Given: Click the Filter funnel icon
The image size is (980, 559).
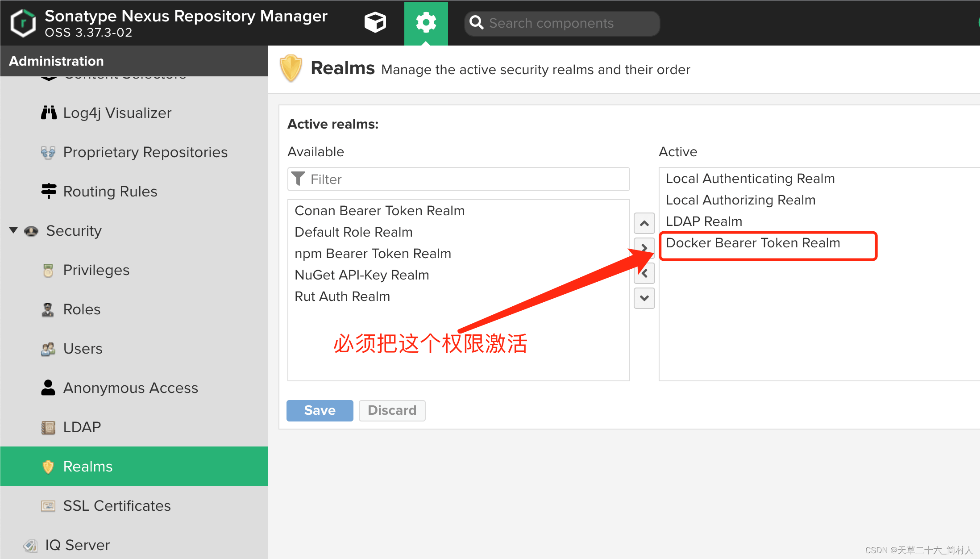Looking at the screenshot, I should pyautogui.click(x=298, y=179).
